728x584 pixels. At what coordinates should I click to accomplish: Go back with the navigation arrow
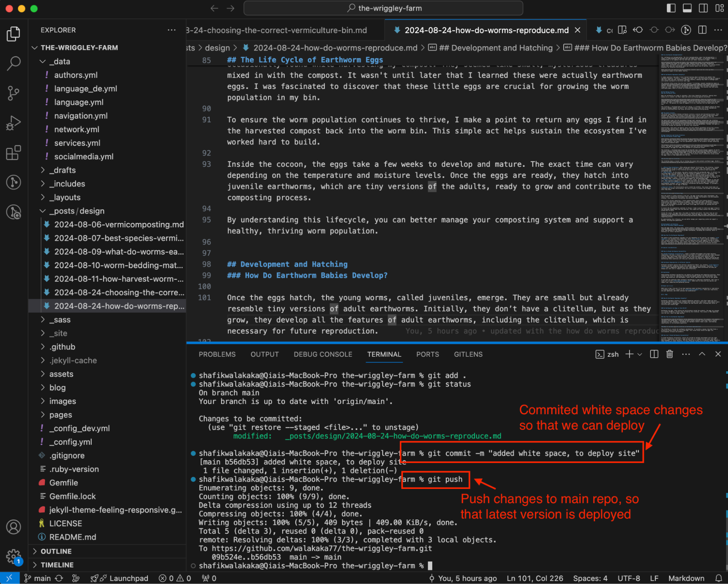pyautogui.click(x=214, y=8)
